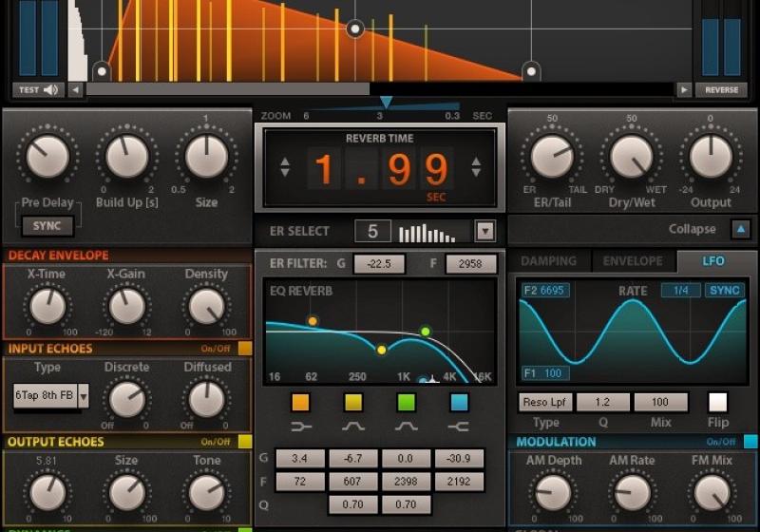
Task: Select the yellow EQ band square
Action: click(353, 402)
